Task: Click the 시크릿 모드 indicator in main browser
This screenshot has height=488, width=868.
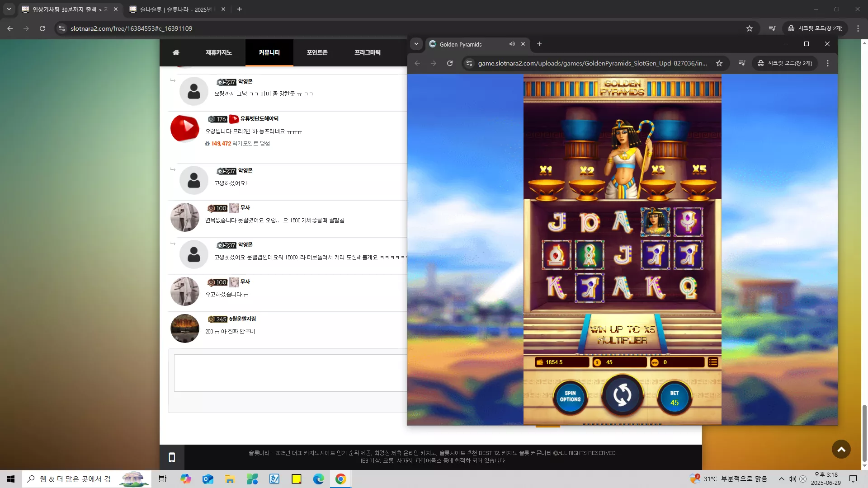Action: click(815, 28)
